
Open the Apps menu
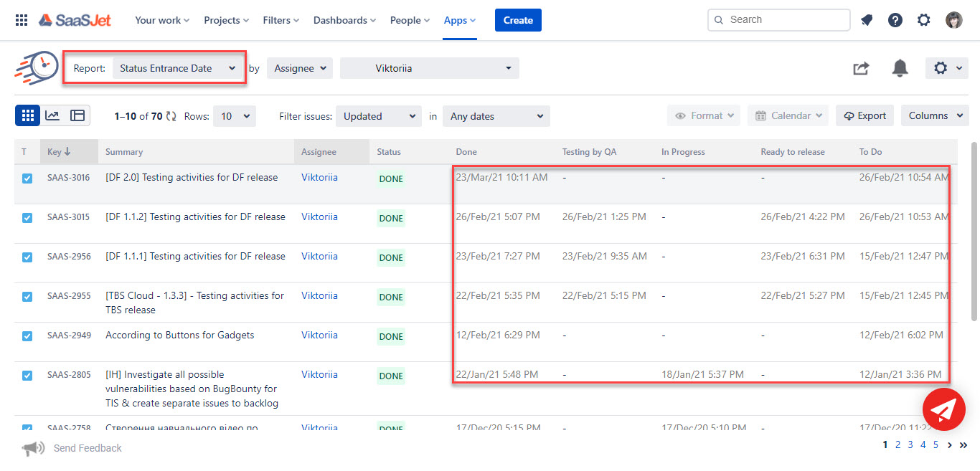click(459, 19)
